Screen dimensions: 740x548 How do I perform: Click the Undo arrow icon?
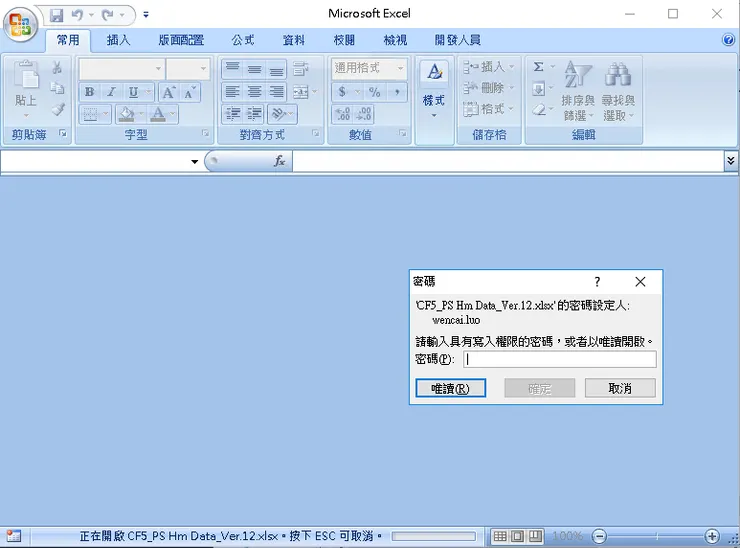(x=77, y=15)
